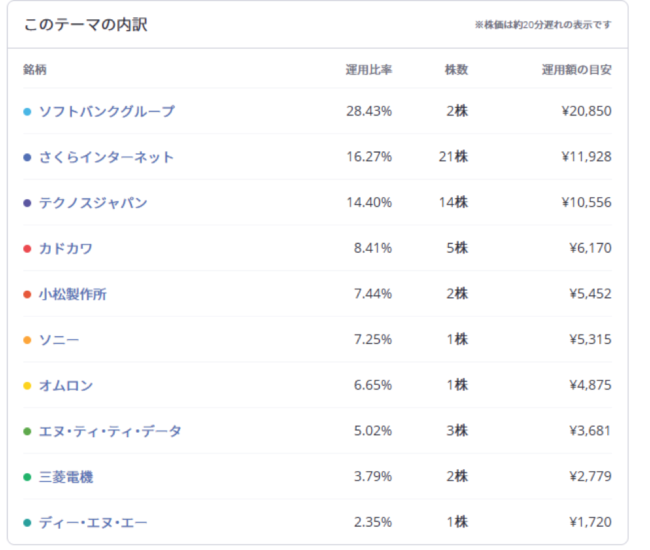Click the orange dot beside ソニー
This screenshot has height=550, width=650.
tap(27, 340)
